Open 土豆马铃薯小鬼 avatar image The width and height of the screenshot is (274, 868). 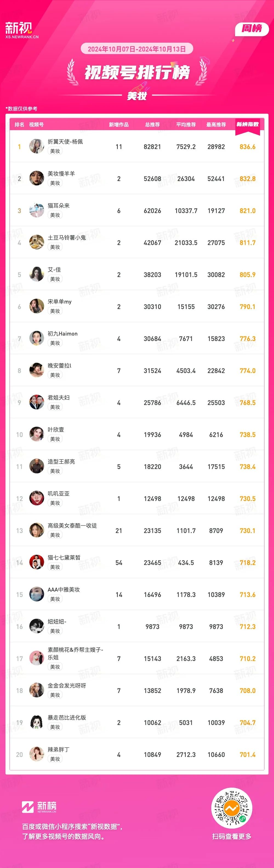point(36,242)
